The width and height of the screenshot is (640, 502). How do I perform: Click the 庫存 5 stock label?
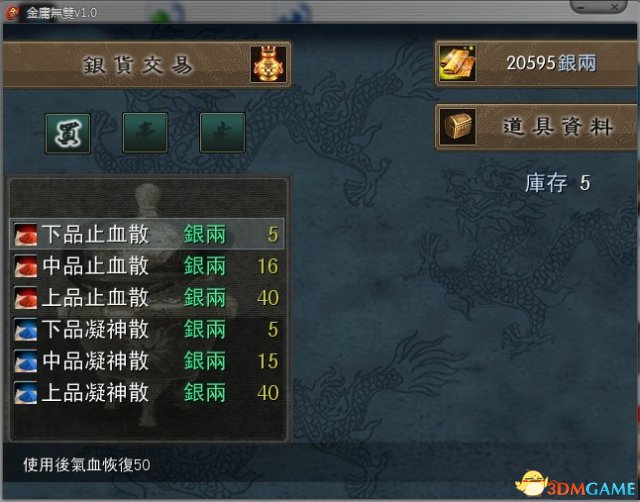(x=558, y=183)
